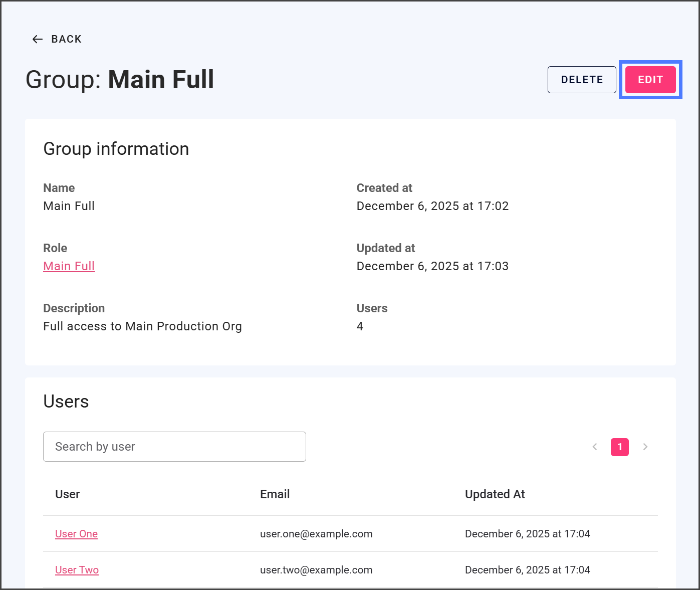
Task: Delete the Main Full group
Action: (x=581, y=80)
